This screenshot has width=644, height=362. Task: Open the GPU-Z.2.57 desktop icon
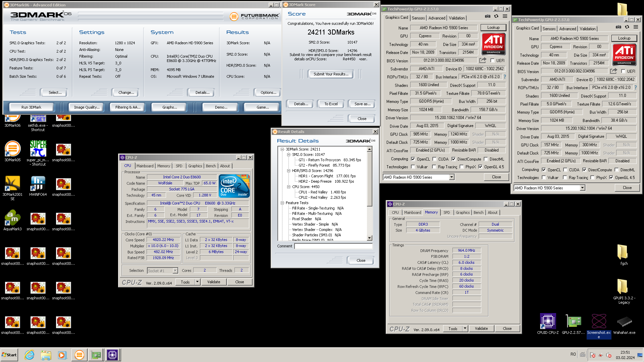tap(573, 324)
